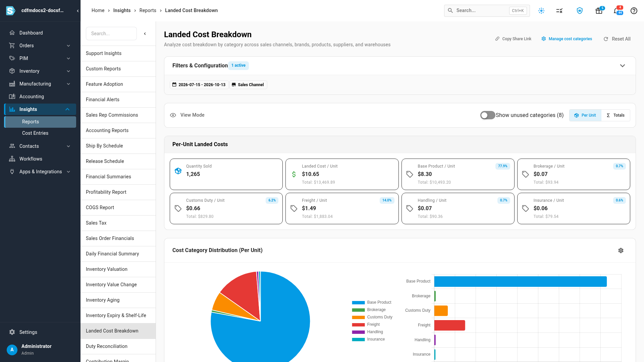Toggle Show unused categories switch
The image size is (644, 362).
pyautogui.click(x=488, y=115)
